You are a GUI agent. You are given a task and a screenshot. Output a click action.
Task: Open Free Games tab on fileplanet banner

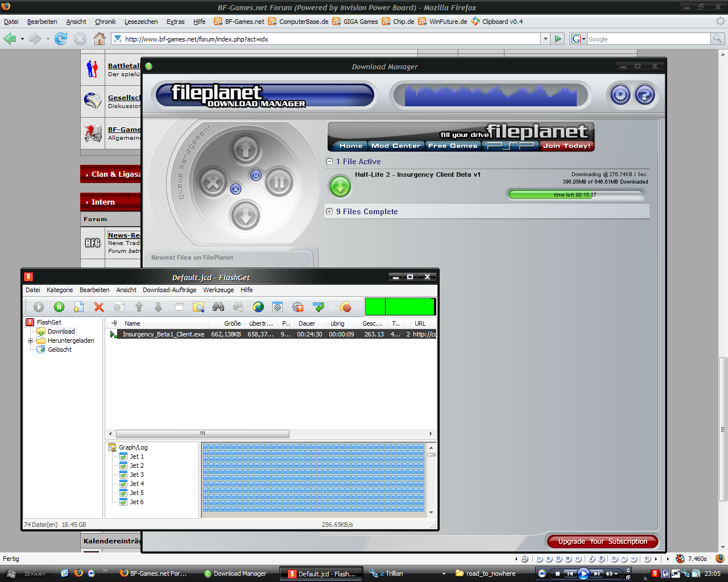point(453,145)
